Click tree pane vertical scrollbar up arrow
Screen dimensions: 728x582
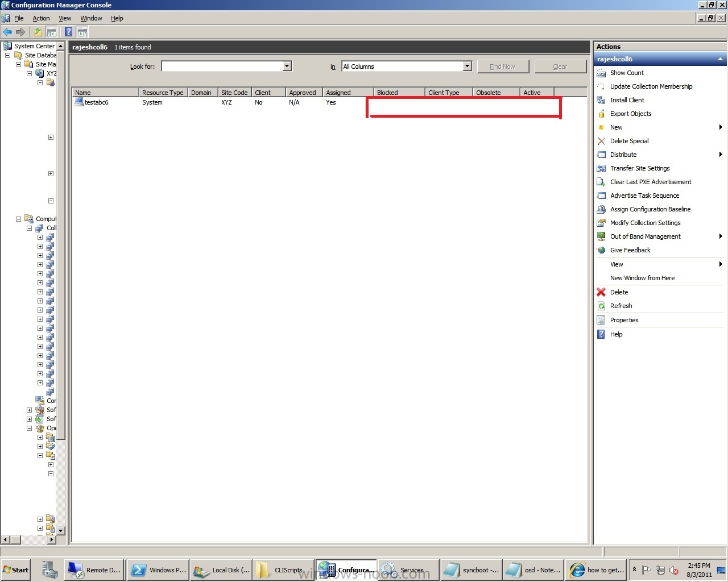click(61, 46)
